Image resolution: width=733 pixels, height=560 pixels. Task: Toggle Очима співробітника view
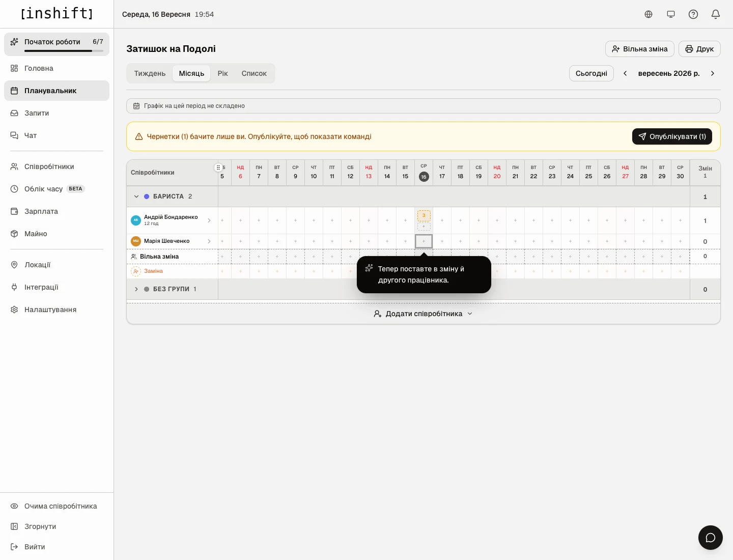(57, 506)
